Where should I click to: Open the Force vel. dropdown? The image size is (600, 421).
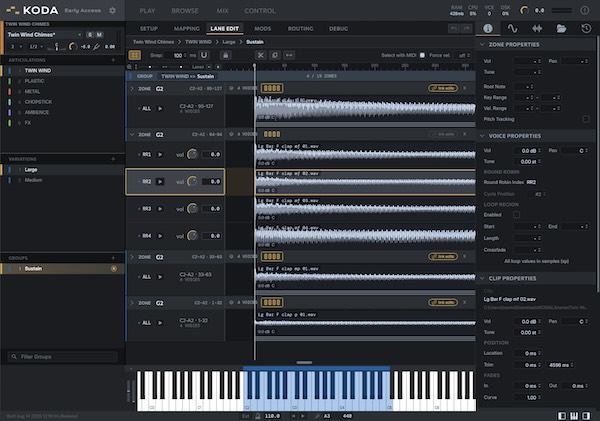[464, 55]
